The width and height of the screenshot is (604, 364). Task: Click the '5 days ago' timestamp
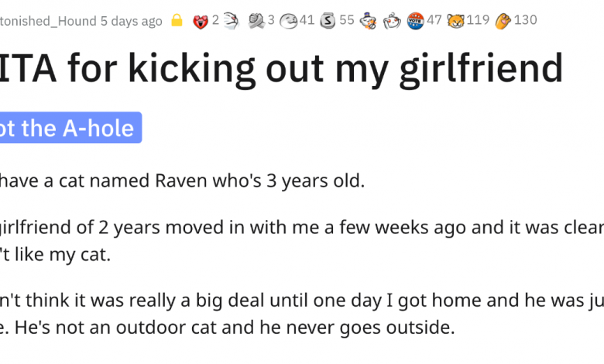[131, 20]
